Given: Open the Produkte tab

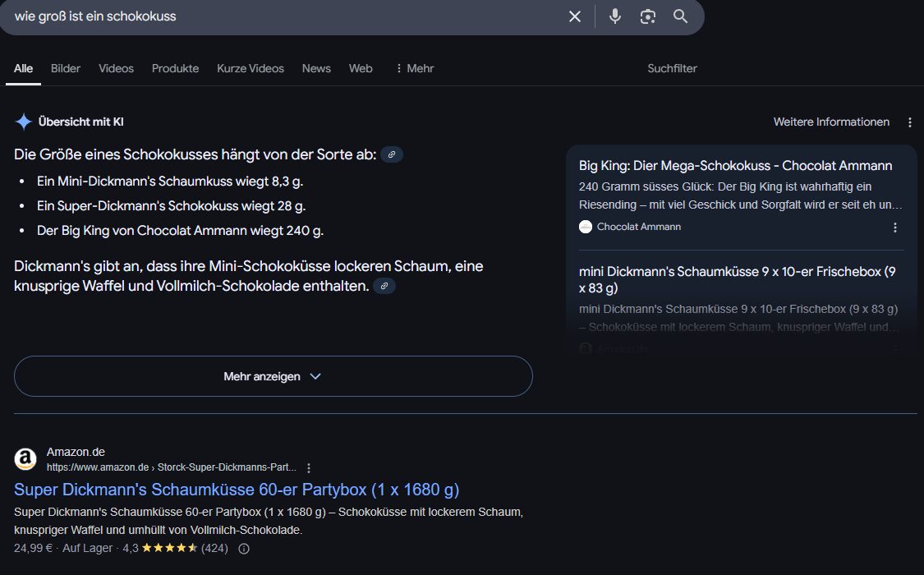Looking at the screenshot, I should 175,68.
